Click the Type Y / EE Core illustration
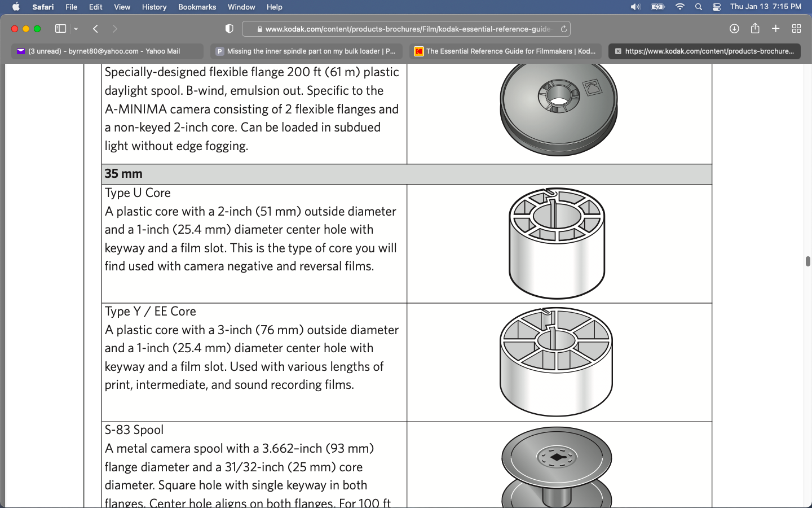The image size is (812, 508). click(x=556, y=362)
